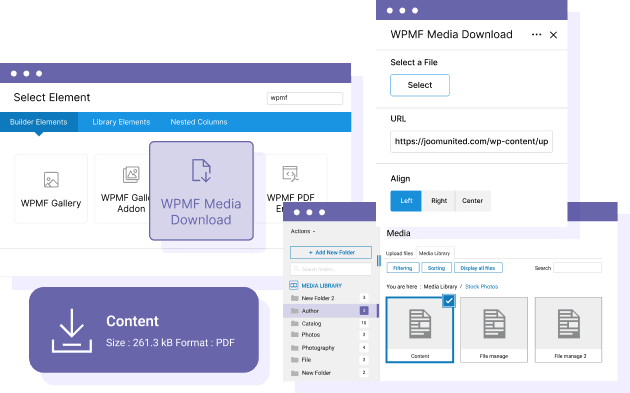Click the Media Library tree root icon
The height and width of the screenshot is (393, 630).
(293, 285)
